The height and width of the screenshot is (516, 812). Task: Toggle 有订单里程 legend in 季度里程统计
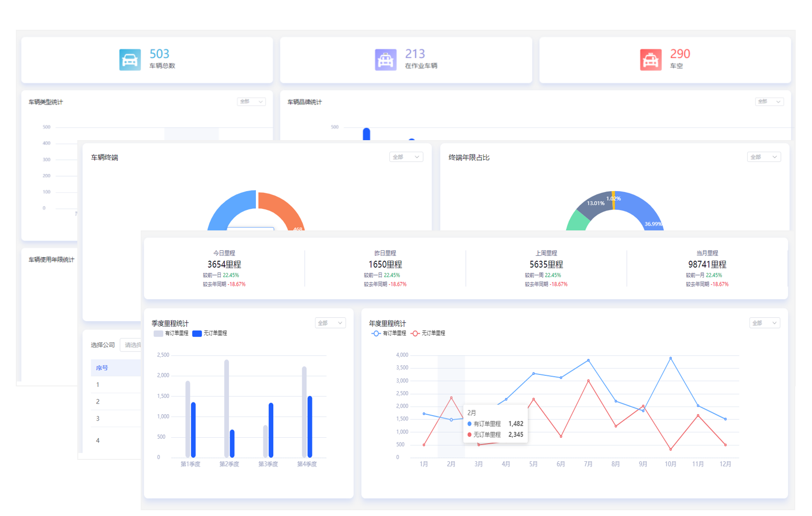point(171,333)
